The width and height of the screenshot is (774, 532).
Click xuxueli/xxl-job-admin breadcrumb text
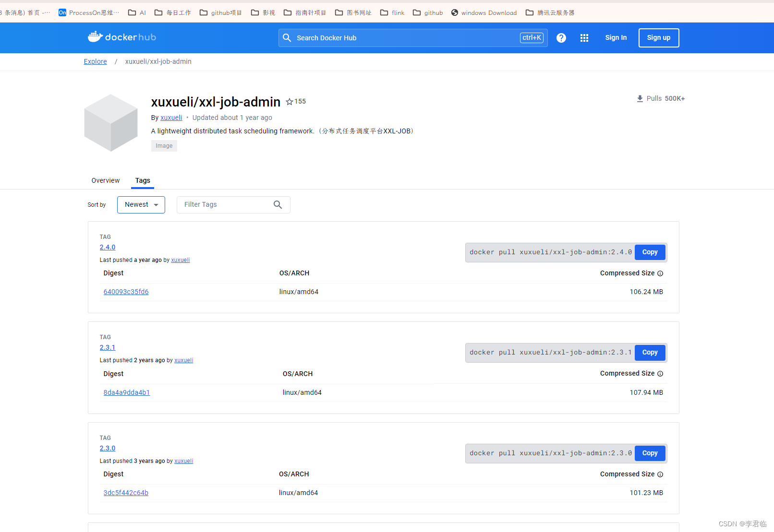click(158, 61)
